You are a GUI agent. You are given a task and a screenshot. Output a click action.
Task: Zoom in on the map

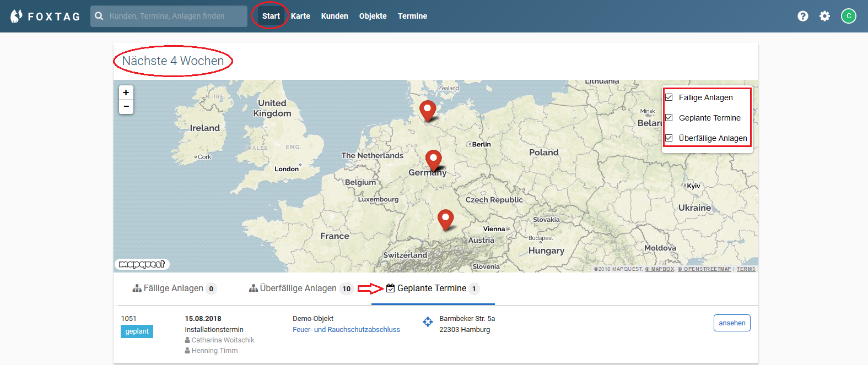point(126,92)
